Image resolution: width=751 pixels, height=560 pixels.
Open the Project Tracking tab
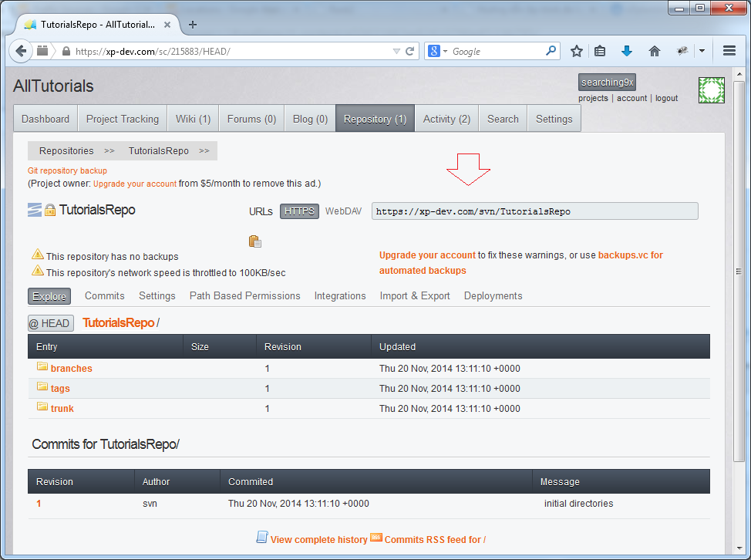[123, 118]
